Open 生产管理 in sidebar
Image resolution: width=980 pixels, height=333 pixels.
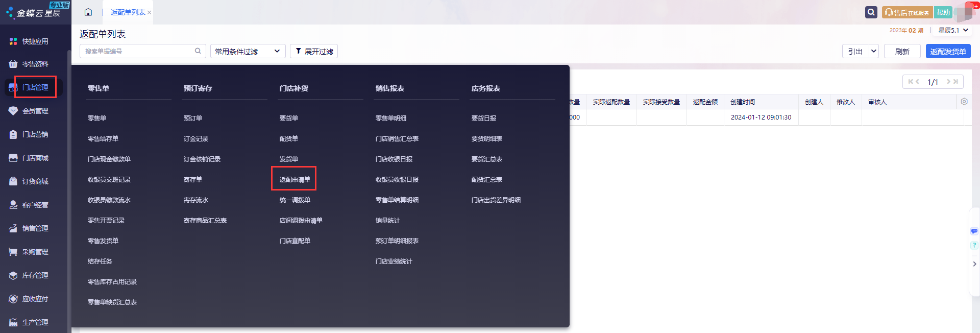click(x=35, y=322)
